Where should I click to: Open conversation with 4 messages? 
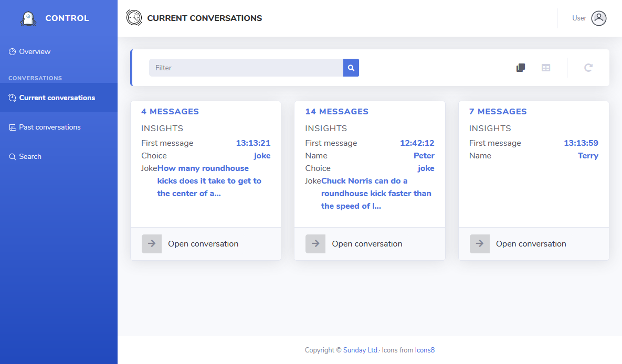pyautogui.click(x=203, y=244)
